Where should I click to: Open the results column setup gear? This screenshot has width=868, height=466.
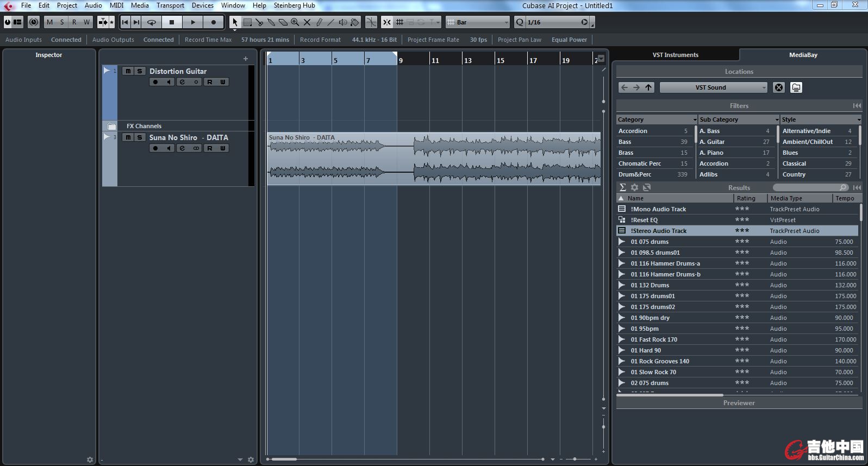[634, 187]
